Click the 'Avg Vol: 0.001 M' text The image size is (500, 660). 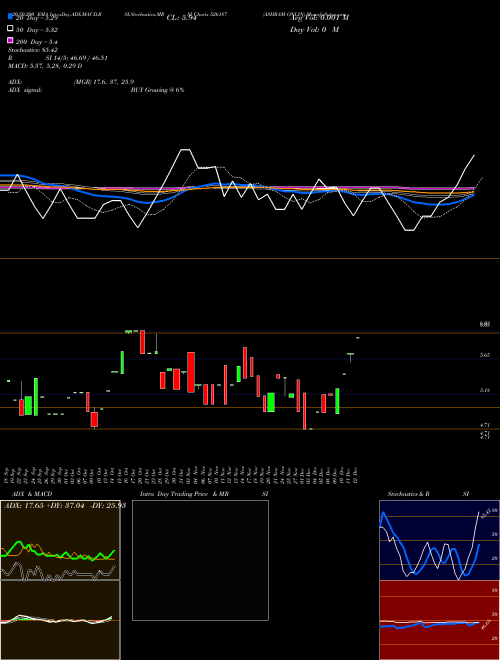pyautogui.click(x=319, y=18)
